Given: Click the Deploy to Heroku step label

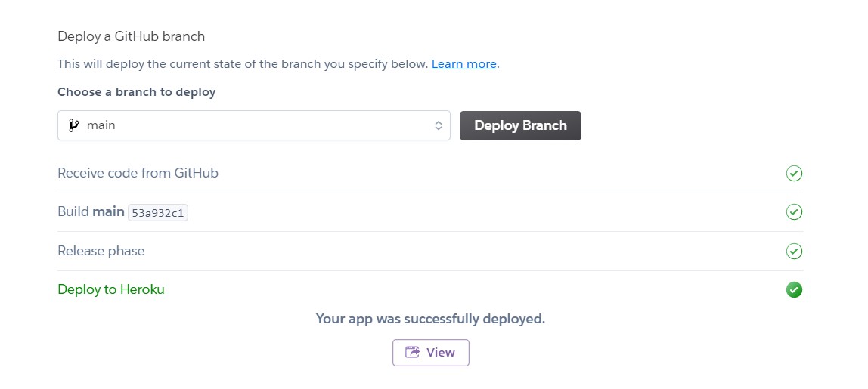Looking at the screenshot, I should point(110,289).
